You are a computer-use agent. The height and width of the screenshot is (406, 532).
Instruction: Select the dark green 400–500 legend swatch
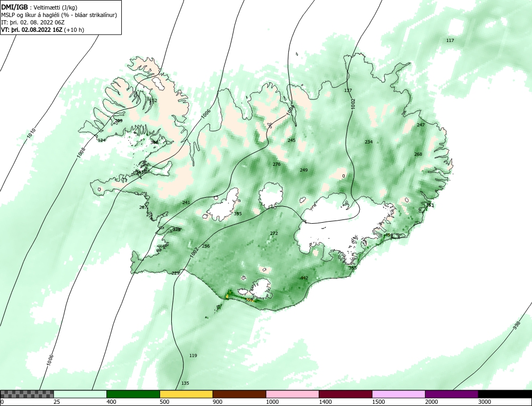[x=133, y=394]
